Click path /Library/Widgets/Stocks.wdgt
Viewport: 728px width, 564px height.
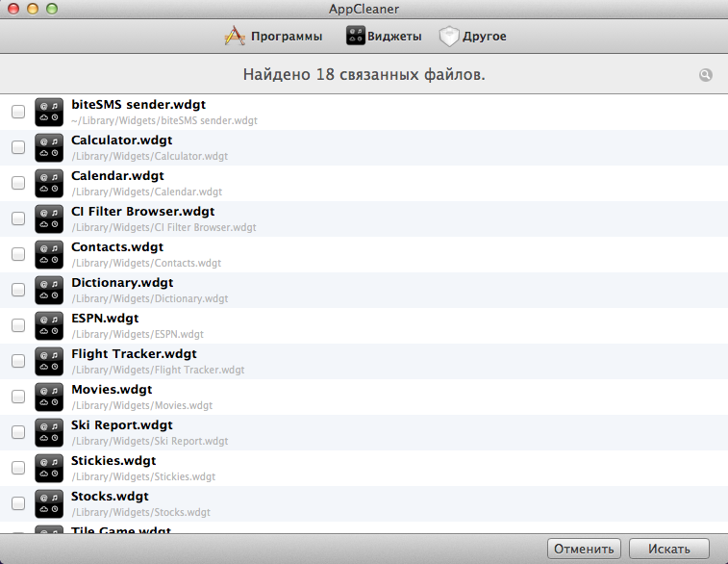(x=140, y=512)
